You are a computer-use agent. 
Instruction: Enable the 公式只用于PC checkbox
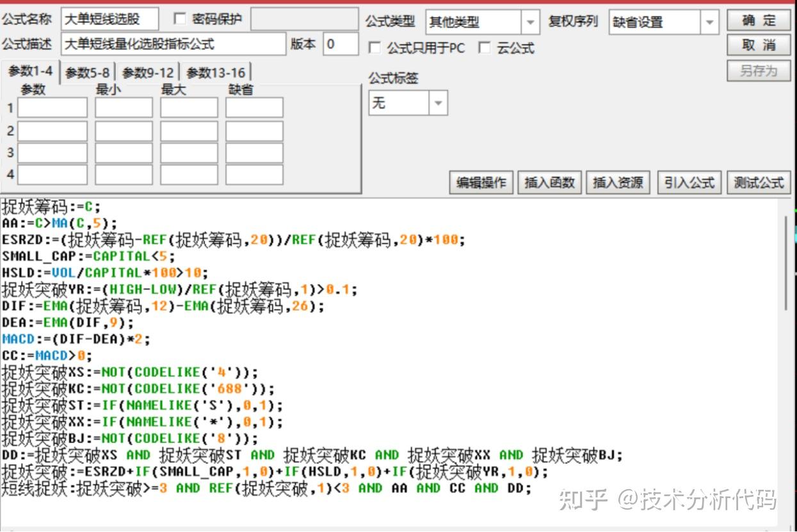(374, 48)
